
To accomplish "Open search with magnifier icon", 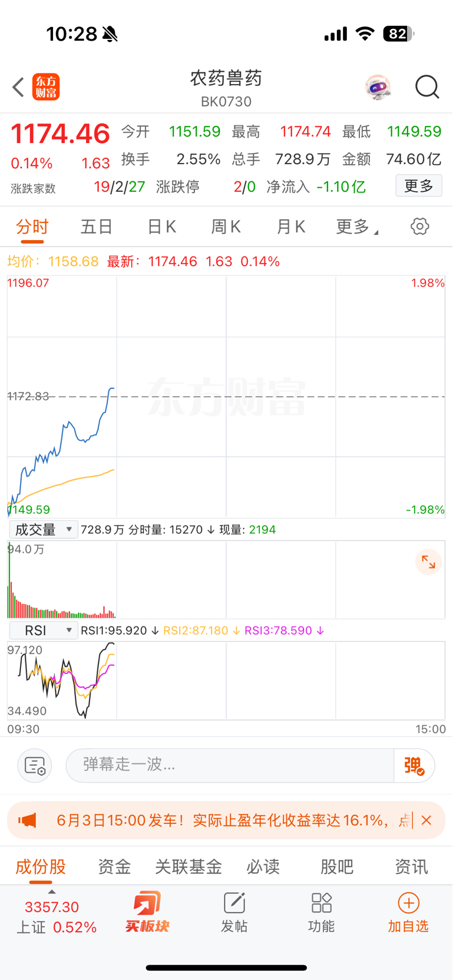I will tap(427, 87).
